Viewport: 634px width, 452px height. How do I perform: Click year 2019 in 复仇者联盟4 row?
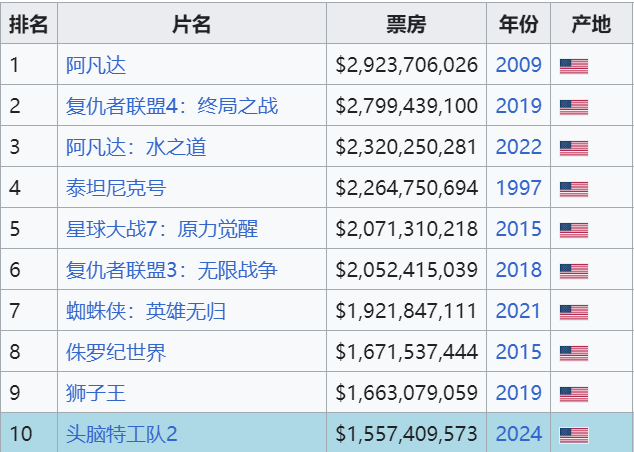[x=518, y=106]
